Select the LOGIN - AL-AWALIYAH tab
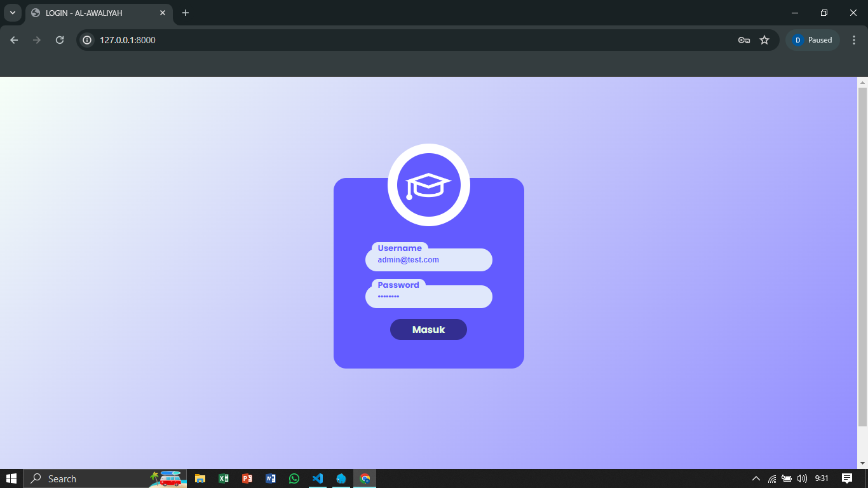Screen dimensions: 868x488 (x=95, y=13)
